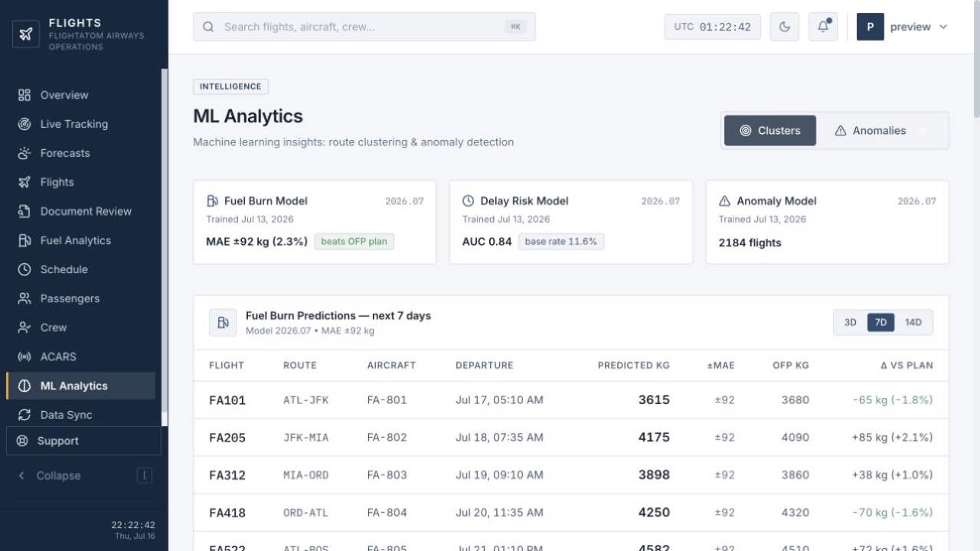This screenshot has width=980, height=551.
Task: Click 2184 flights text
Action: (x=750, y=243)
